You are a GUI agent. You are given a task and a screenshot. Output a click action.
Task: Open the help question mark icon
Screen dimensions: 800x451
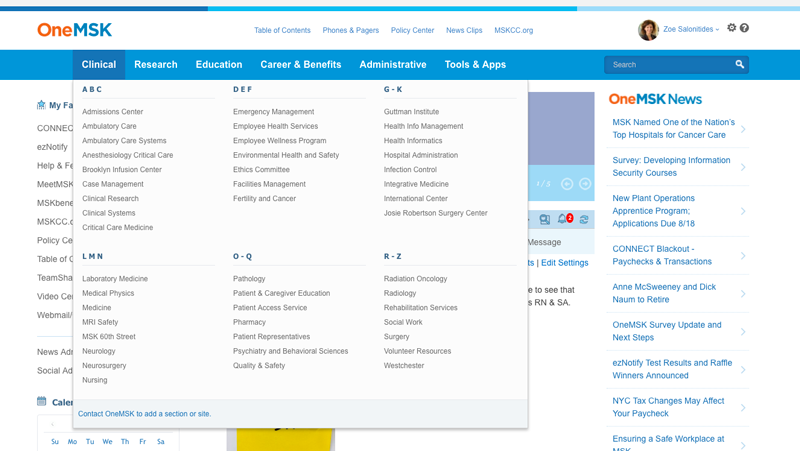tap(744, 28)
